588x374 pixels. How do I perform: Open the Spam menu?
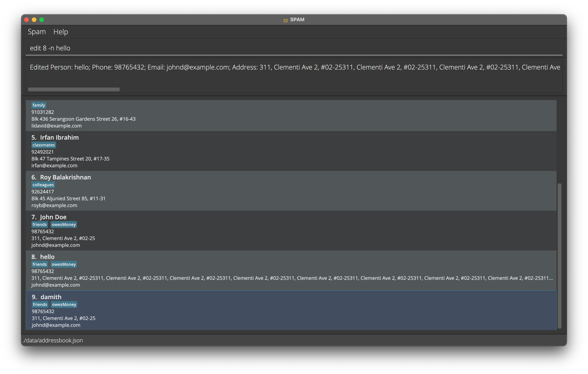37,32
